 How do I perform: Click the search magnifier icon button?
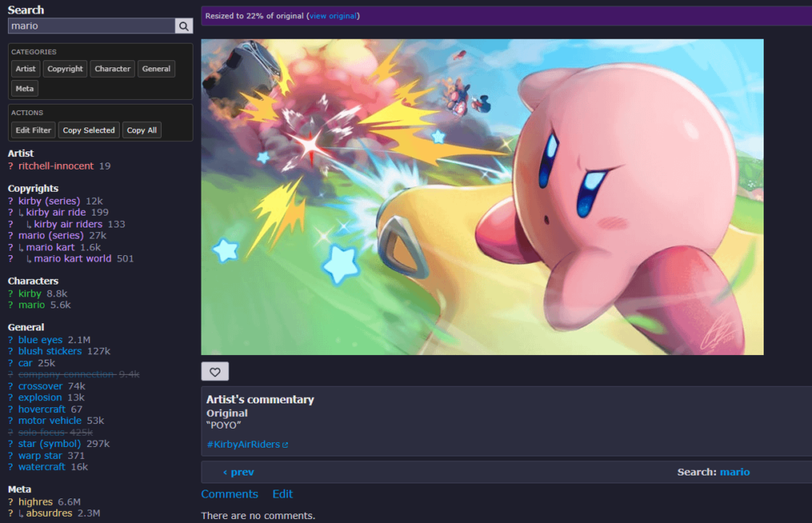[184, 26]
